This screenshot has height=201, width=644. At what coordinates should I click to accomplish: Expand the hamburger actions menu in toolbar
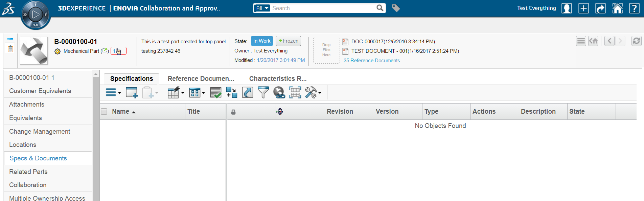113,92
